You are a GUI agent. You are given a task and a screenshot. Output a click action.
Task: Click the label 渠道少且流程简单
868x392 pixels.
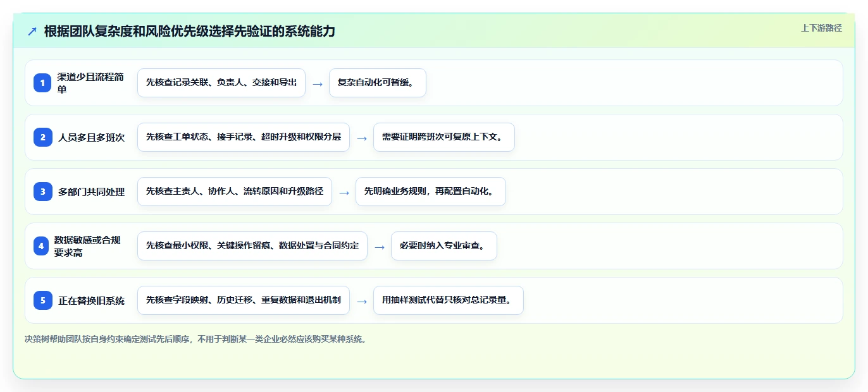point(90,83)
